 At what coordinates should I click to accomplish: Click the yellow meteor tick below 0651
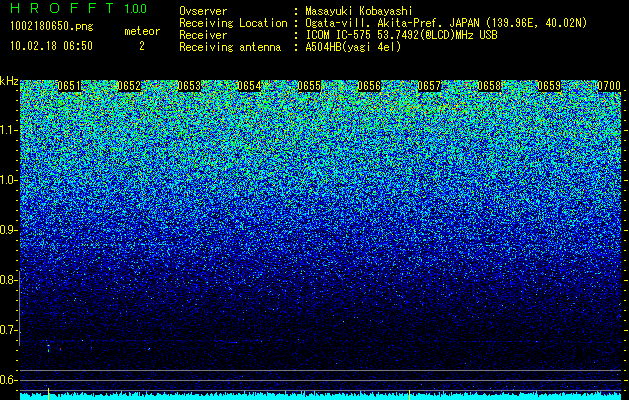coord(49,393)
